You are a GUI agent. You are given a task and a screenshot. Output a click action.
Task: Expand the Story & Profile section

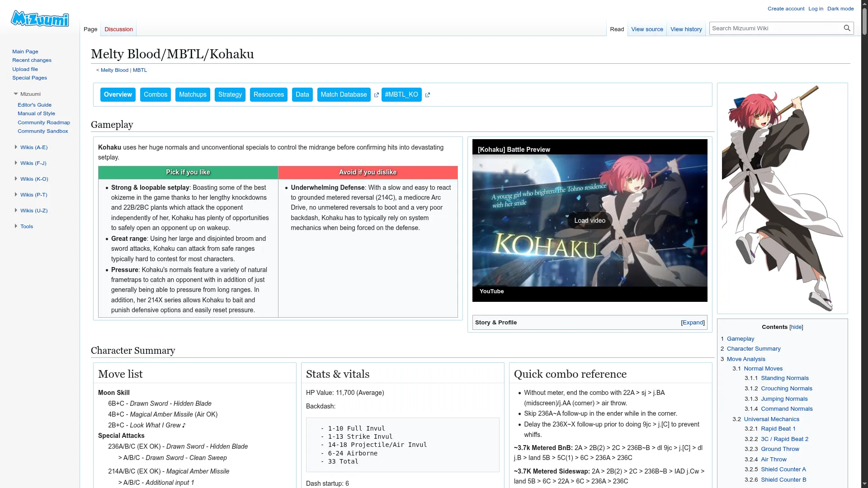(x=693, y=323)
